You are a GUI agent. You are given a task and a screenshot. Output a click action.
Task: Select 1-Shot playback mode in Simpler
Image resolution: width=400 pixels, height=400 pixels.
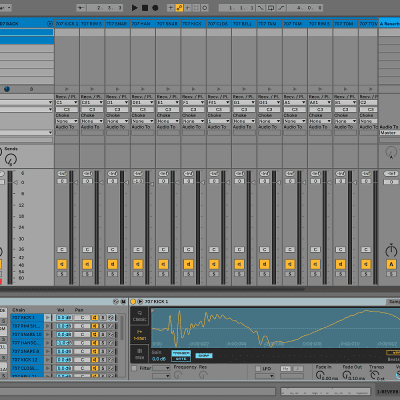140,335
